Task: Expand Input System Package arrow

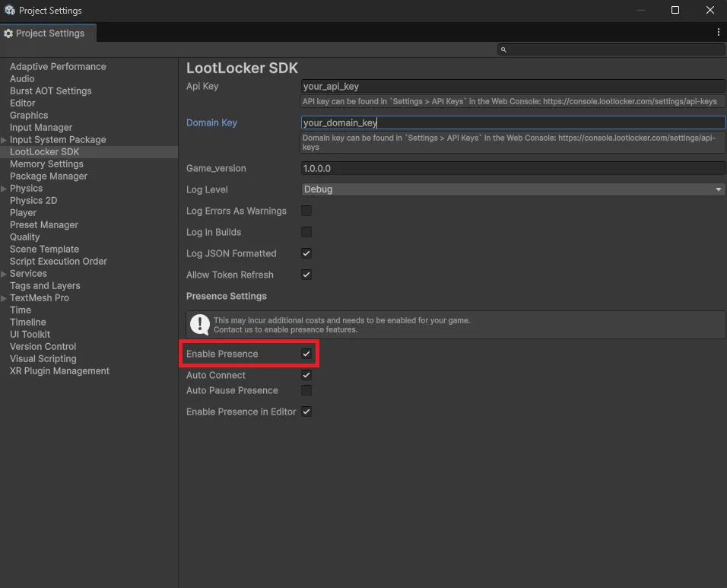Action: tap(4, 140)
